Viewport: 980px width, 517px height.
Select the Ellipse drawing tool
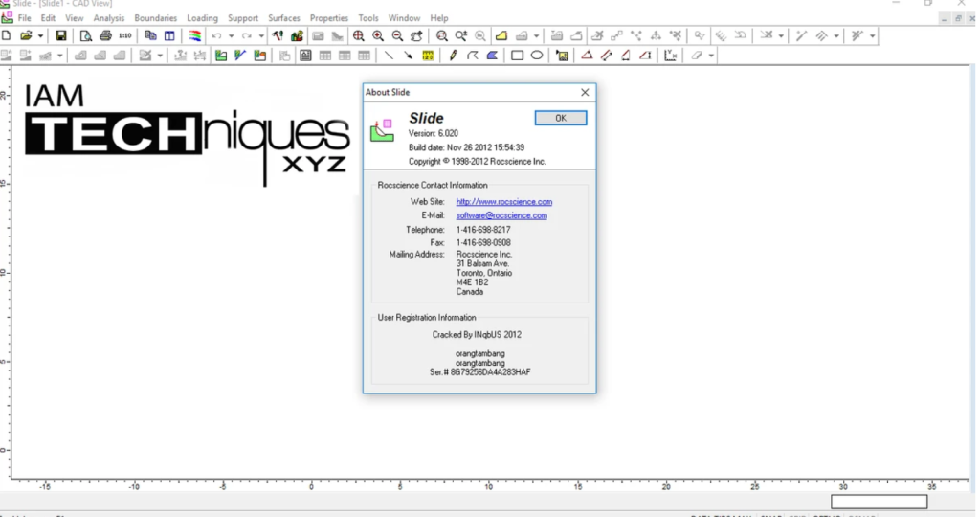click(537, 56)
